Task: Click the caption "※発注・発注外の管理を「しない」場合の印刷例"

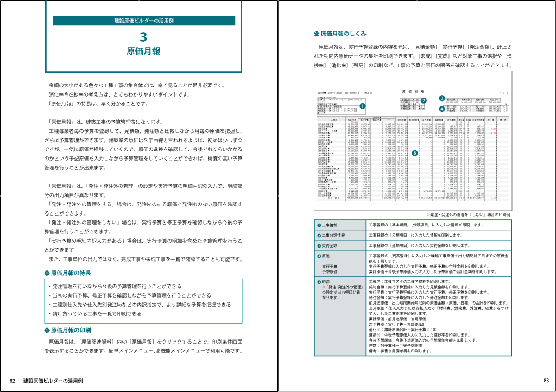Action: 468,214
